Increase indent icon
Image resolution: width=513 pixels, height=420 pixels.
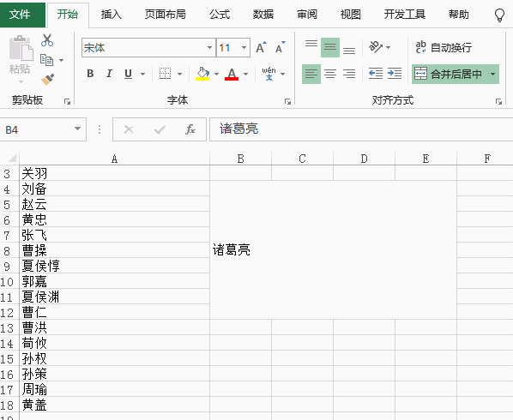click(x=395, y=74)
